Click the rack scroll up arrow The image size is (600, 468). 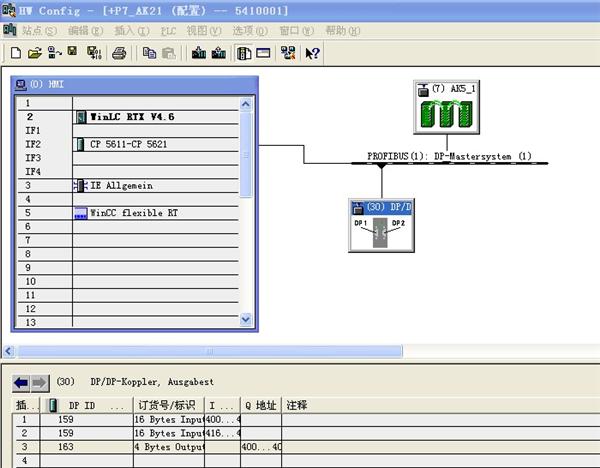246,104
